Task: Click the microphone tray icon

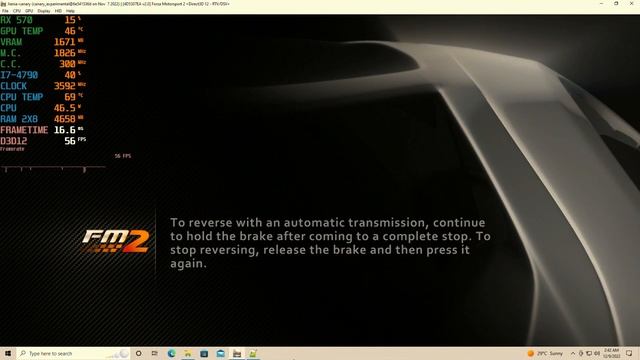Action: [x=581, y=353]
